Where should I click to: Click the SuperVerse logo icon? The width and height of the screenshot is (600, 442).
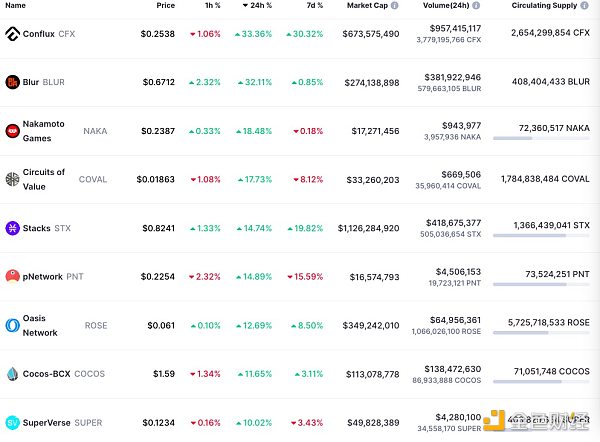point(13,422)
